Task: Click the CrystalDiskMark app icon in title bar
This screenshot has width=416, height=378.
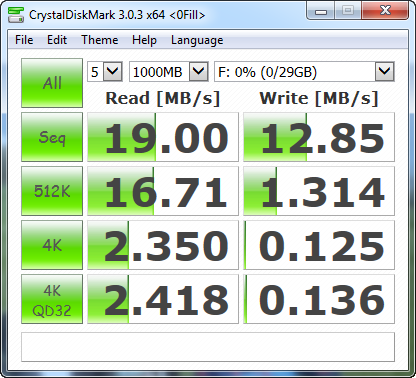Action: click(16, 15)
